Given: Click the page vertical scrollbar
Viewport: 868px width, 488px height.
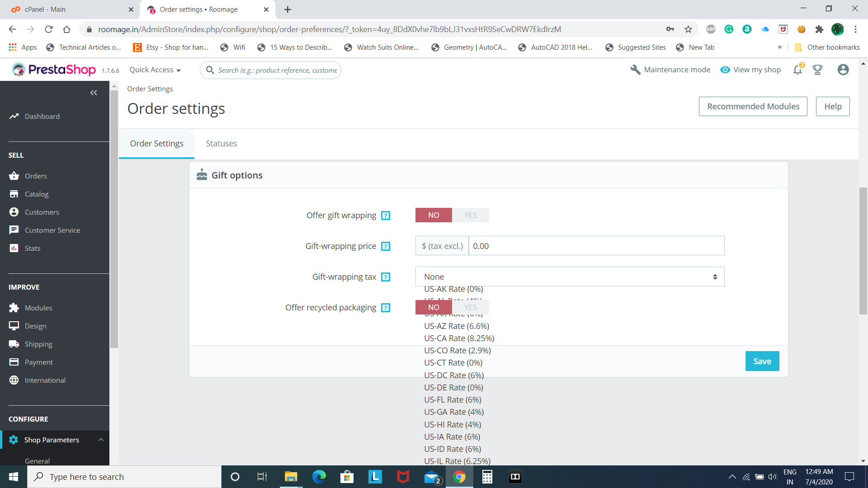Looking at the screenshot, I should pyautogui.click(x=863, y=251).
